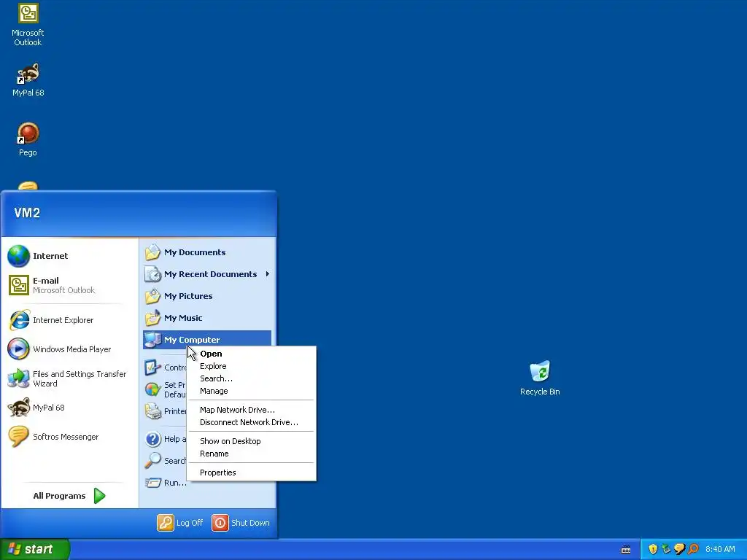Click the Windows start button
Image resolution: width=747 pixels, height=560 pixels.
pyautogui.click(x=35, y=549)
